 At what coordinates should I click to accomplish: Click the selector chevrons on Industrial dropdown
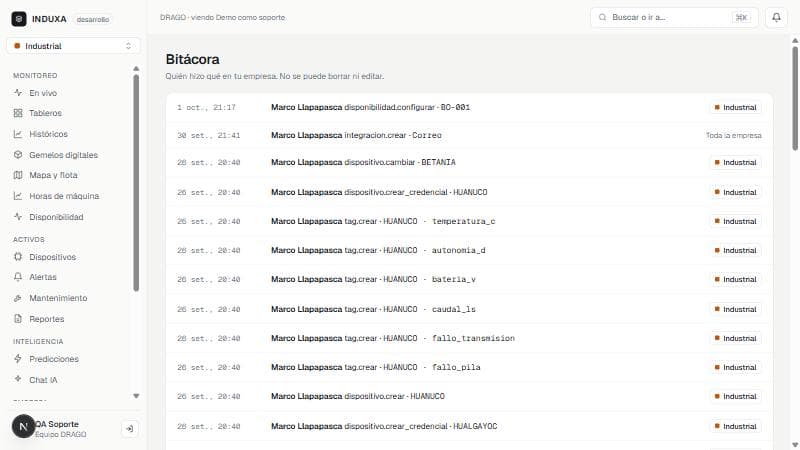pyautogui.click(x=129, y=46)
